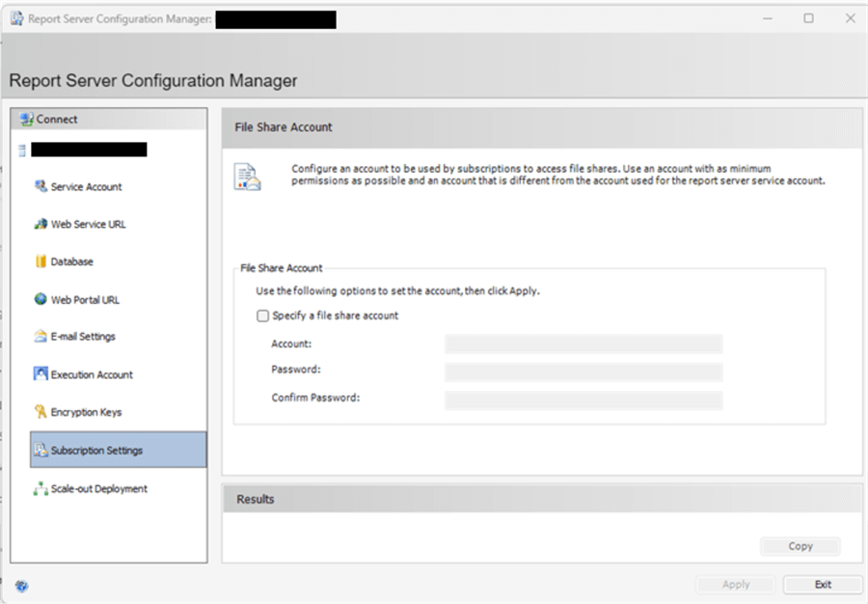Click the E-mail Settings envelope icon

pos(41,336)
